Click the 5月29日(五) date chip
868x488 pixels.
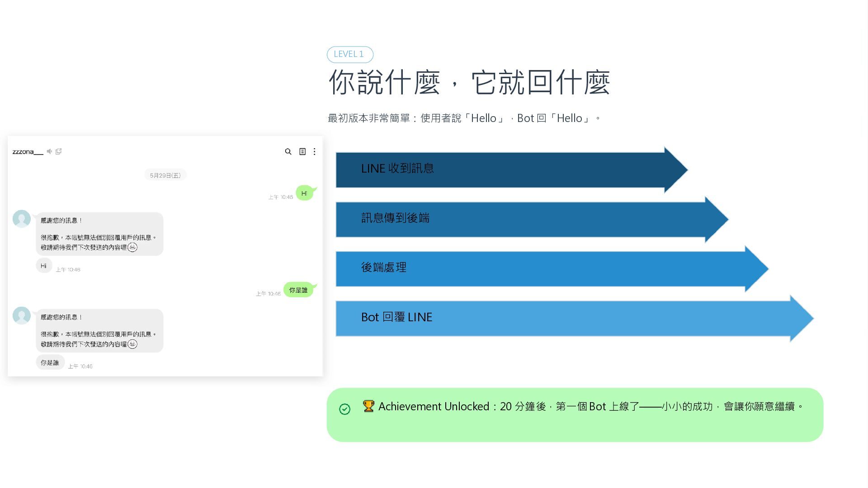pos(165,175)
